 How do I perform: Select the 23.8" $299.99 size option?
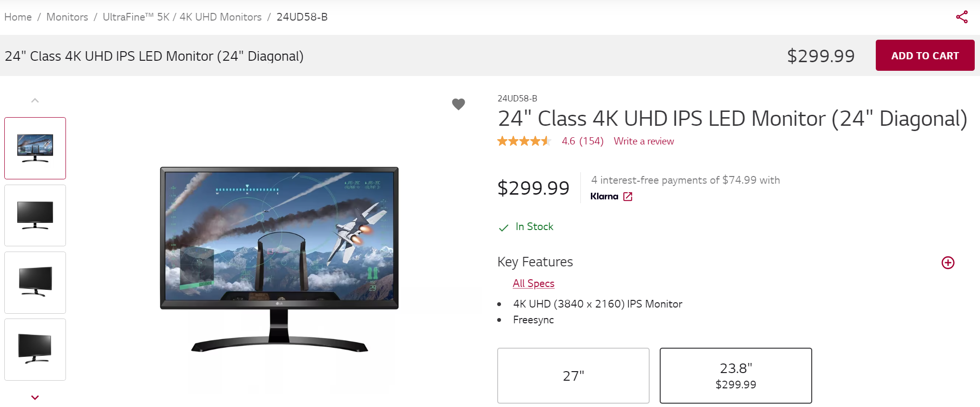[x=736, y=375]
